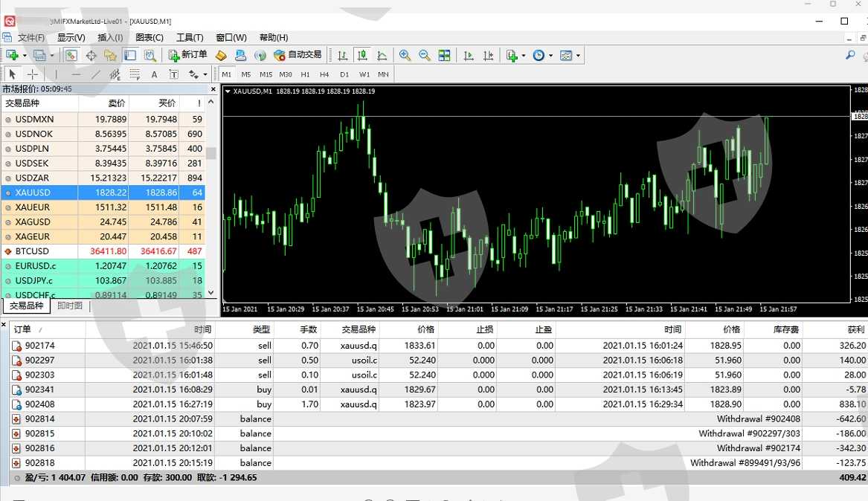The width and height of the screenshot is (868, 501).
Task: Toggle the Auto Trading (自动交易) button
Action: point(298,55)
